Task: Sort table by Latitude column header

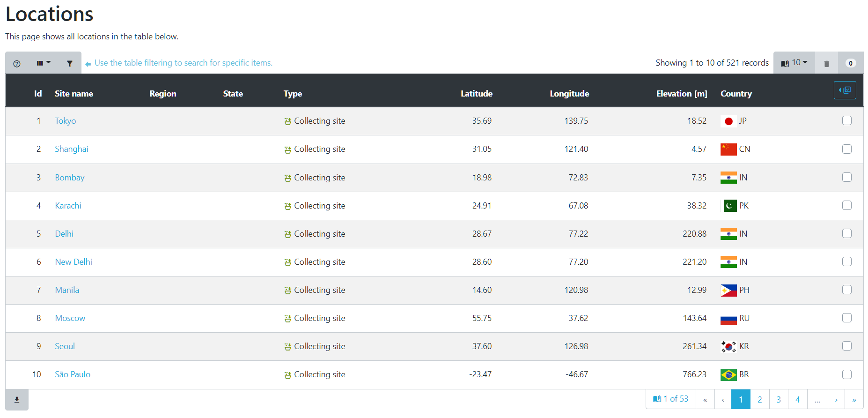Action: click(x=476, y=94)
